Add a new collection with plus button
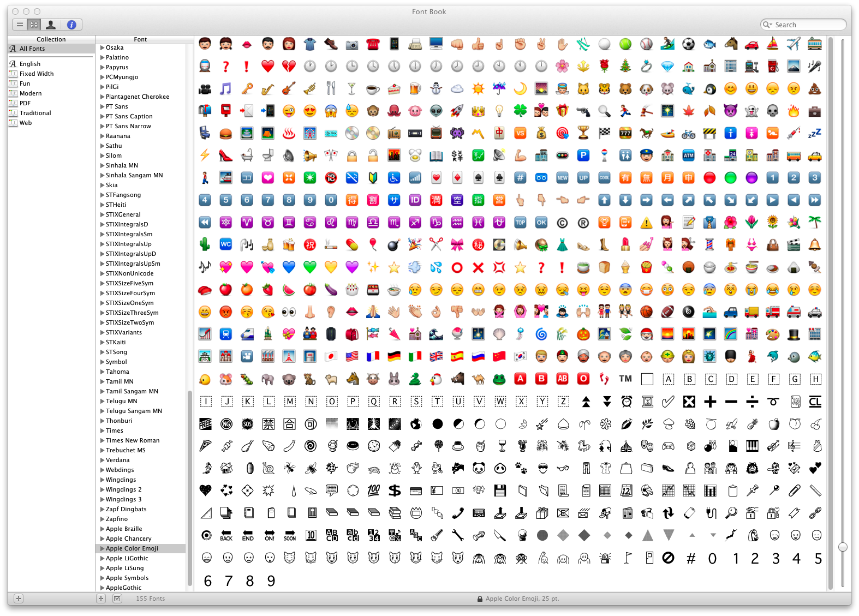Viewport: 859px width, 616px height. tap(18, 599)
